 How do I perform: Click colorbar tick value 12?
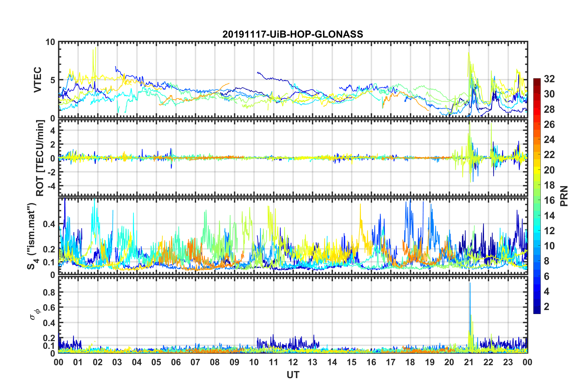pyautogui.click(x=549, y=231)
